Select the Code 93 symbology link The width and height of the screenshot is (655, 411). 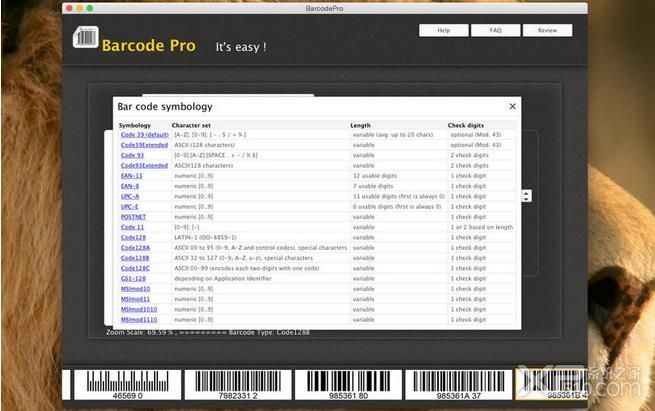tap(132, 155)
